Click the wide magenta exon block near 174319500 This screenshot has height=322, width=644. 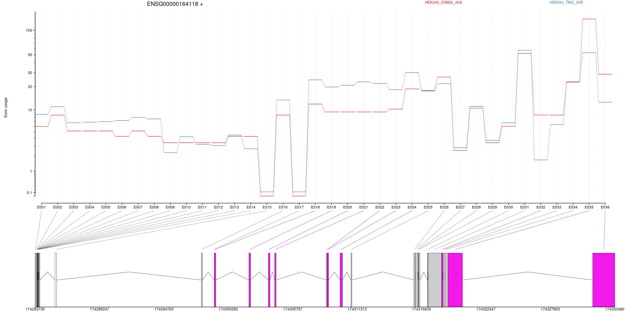point(455,280)
